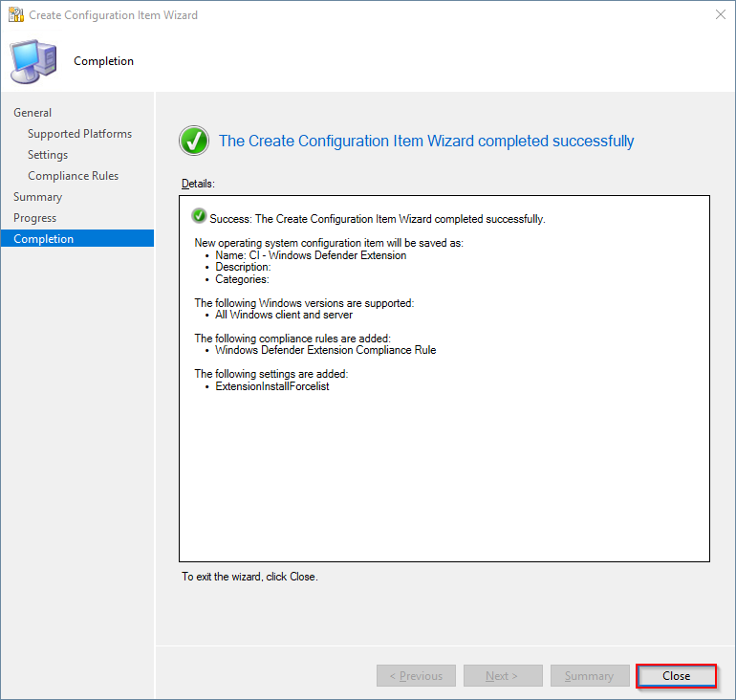
Task: Click the 'Details:' label
Action: (198, 184)
